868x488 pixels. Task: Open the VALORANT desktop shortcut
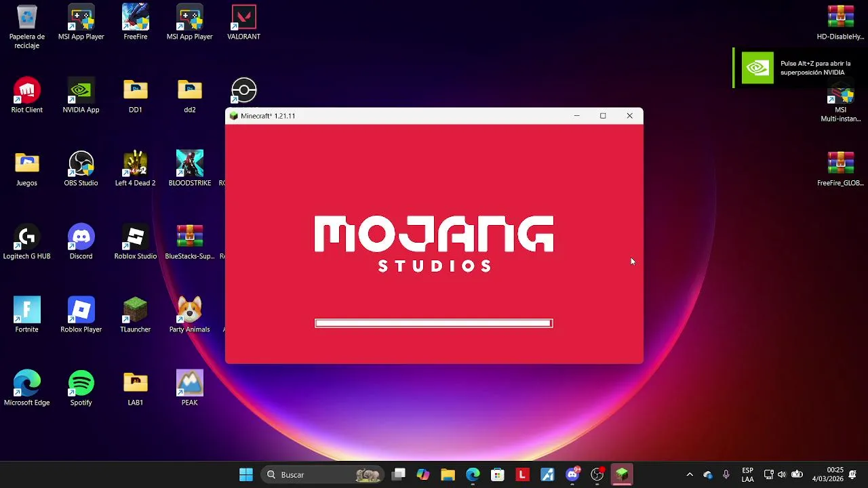pyautogui.click(x=244, y=22)
